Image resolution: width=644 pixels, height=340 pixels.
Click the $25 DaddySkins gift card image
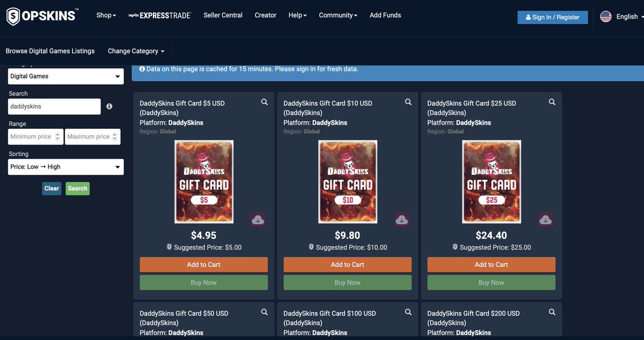tap(492, 182)
